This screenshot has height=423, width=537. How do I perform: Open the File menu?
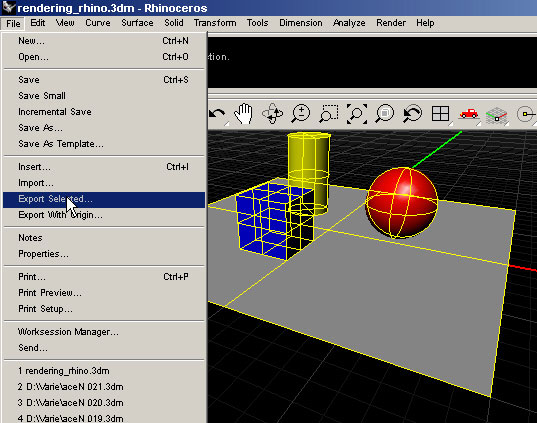[13, 23]
